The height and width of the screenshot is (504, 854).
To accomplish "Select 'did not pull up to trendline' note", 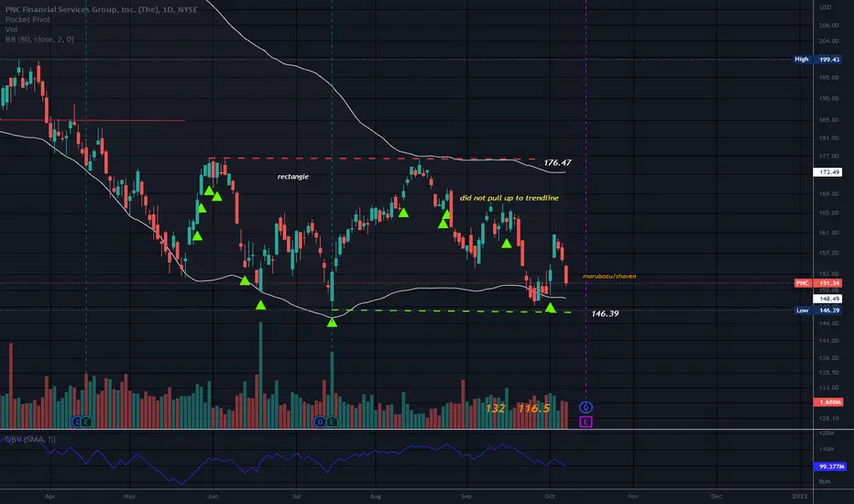I will [509, 198].
